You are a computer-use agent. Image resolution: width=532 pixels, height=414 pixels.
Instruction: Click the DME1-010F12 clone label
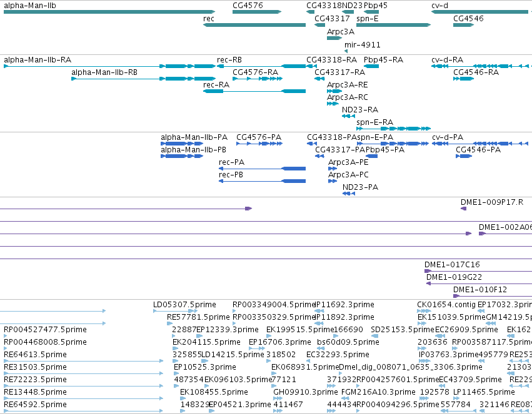[x=480, y=290]
